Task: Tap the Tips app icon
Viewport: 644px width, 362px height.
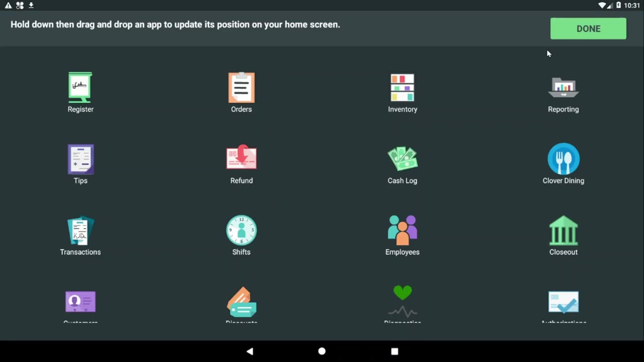Action: pos(80,159)
